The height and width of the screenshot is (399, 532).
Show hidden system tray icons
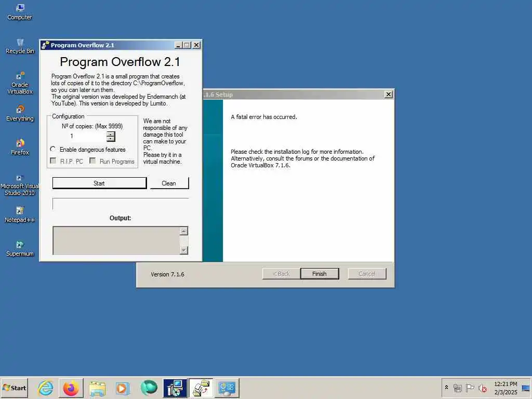click(446, 387)
